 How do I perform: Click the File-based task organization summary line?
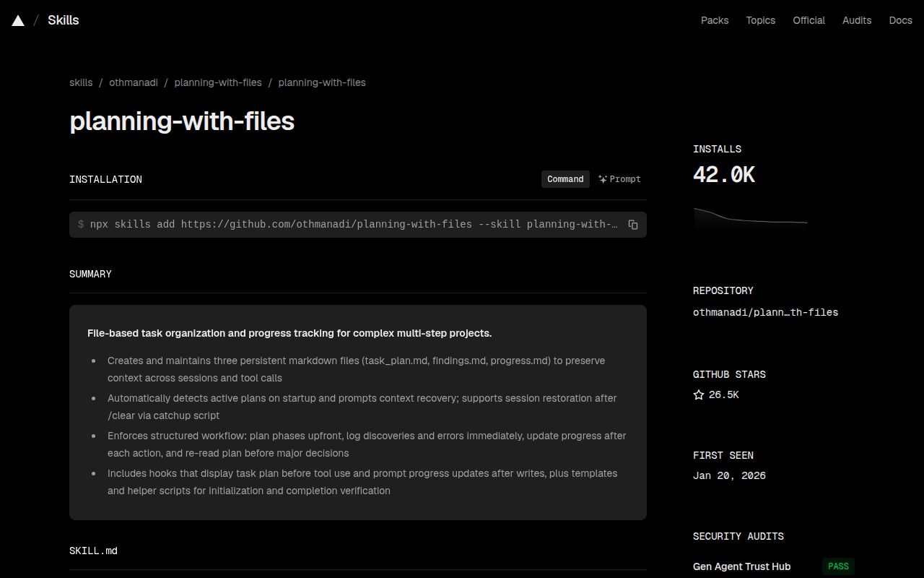point(289,333)
